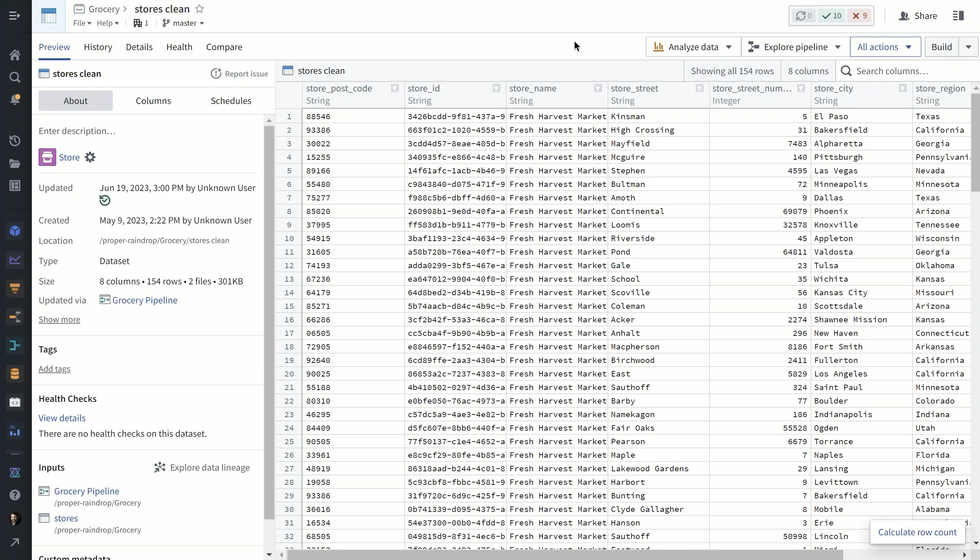Screen dimensions: 980x560
Task: Click the update status check icon under Updated
Action: tap(105, 200)
